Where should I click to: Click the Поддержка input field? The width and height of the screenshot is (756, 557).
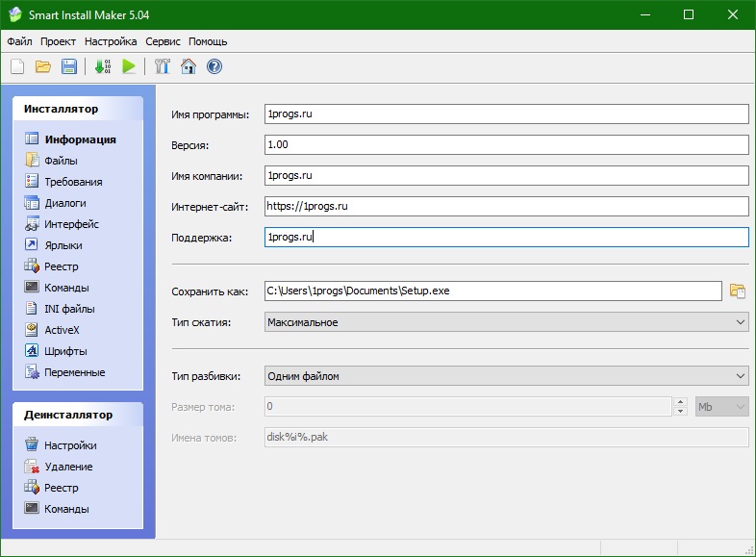pyautogui.click(x=506, y=238)
